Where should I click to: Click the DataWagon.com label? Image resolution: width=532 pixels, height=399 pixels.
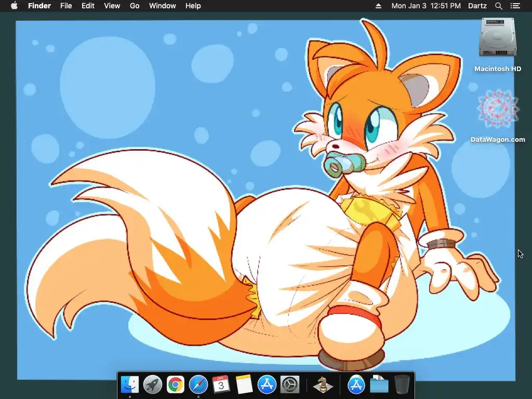[x=498, y=139]
